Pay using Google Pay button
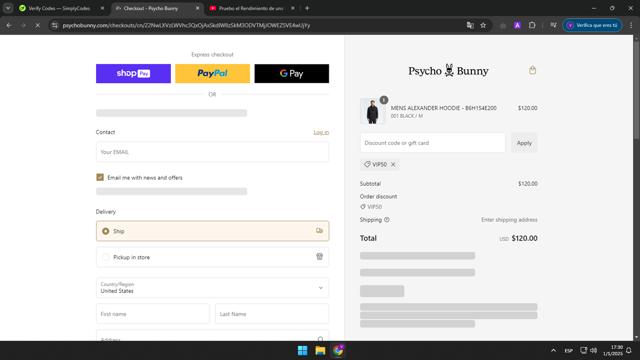The width and height of the screenshot is (640, 360). click(x=291, y=73)
